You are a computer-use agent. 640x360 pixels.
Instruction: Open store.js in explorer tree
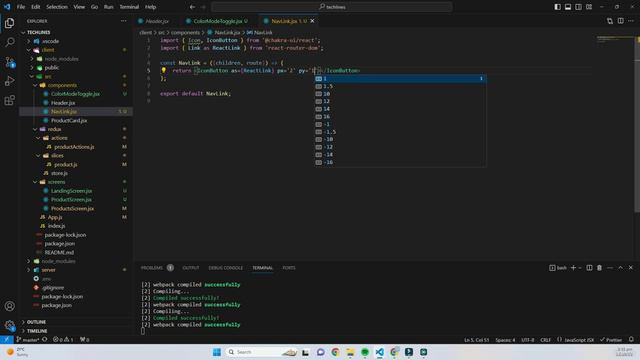[x=59, y=173]
